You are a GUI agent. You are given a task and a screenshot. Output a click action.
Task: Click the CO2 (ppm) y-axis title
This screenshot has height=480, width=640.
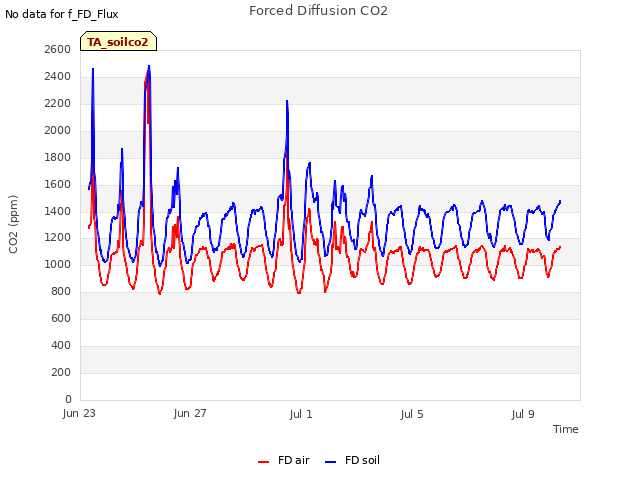[x=13, y=224]
